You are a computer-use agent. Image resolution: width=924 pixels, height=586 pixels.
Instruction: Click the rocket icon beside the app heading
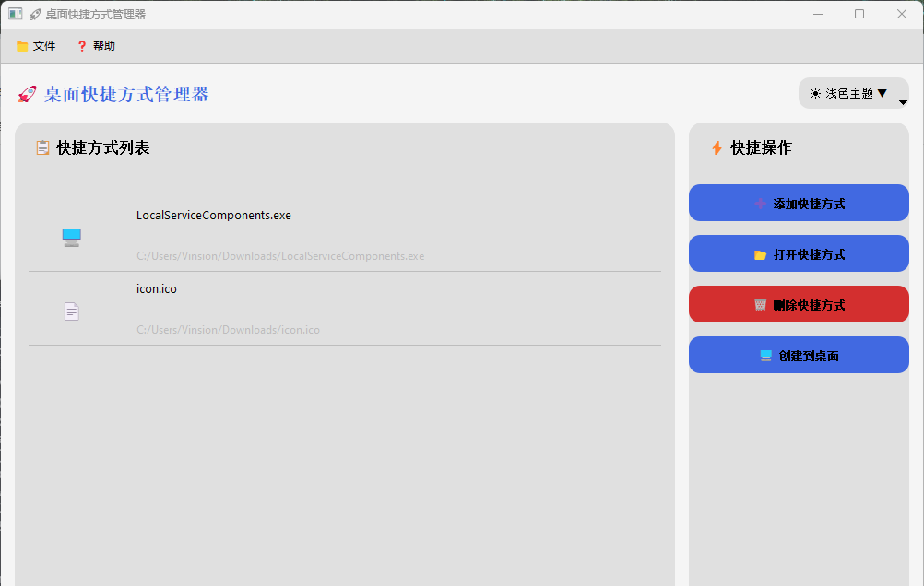[27, 94]
